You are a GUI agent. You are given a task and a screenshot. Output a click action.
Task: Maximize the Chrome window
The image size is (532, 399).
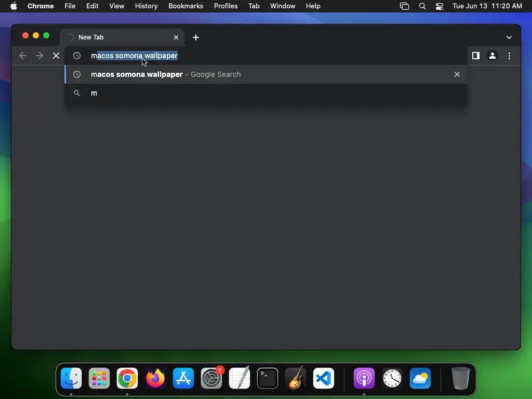[46, 35]
